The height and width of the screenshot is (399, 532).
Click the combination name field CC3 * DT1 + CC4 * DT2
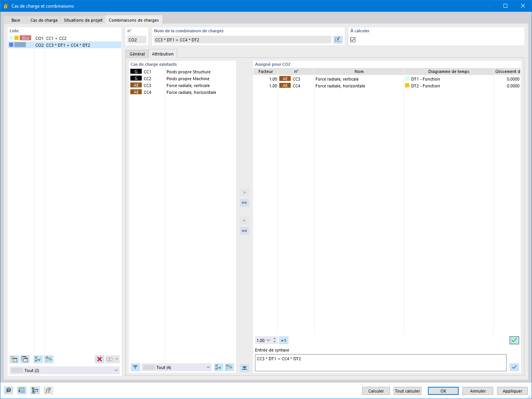coord(242,40)
